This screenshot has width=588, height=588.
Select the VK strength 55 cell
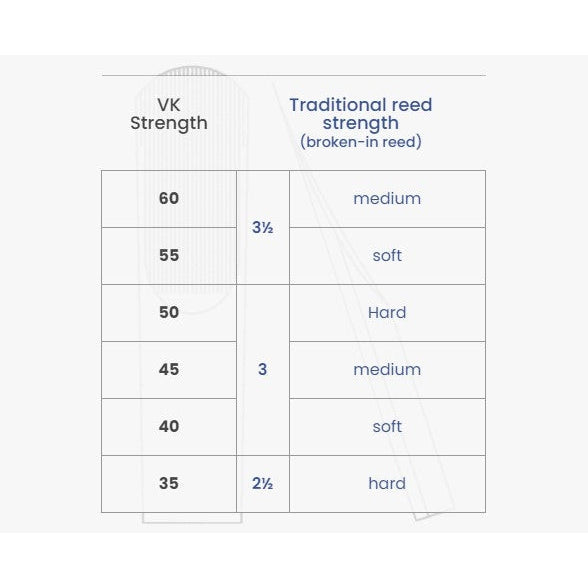click(169, 256)
